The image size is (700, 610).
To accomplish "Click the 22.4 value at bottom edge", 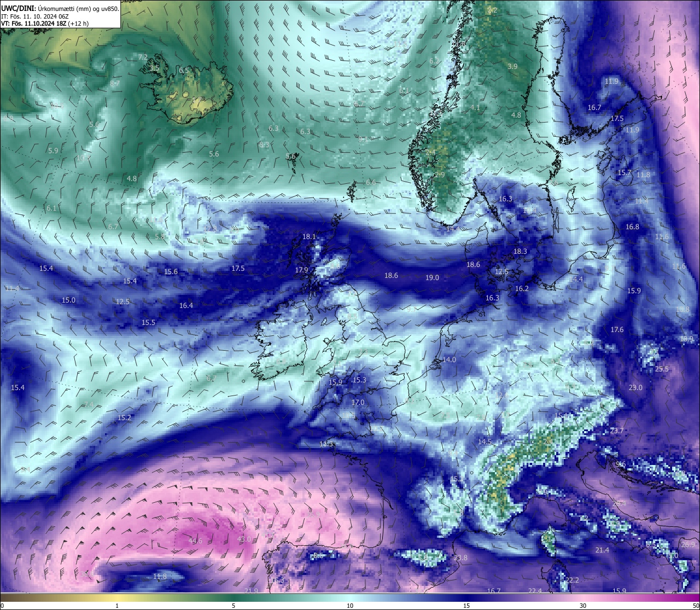I will tap(535, 590).
